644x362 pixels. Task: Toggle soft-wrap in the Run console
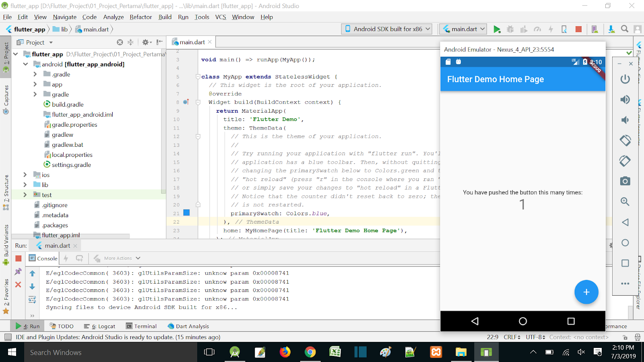coord(32,300)
